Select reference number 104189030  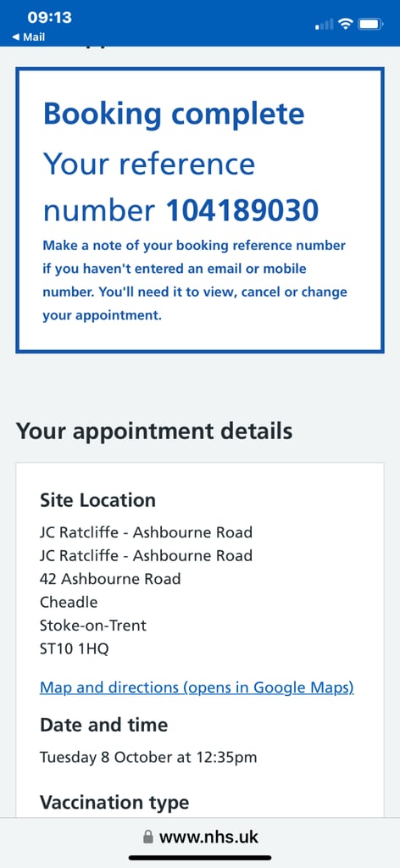pyautogui.click(x=242, y=210)
